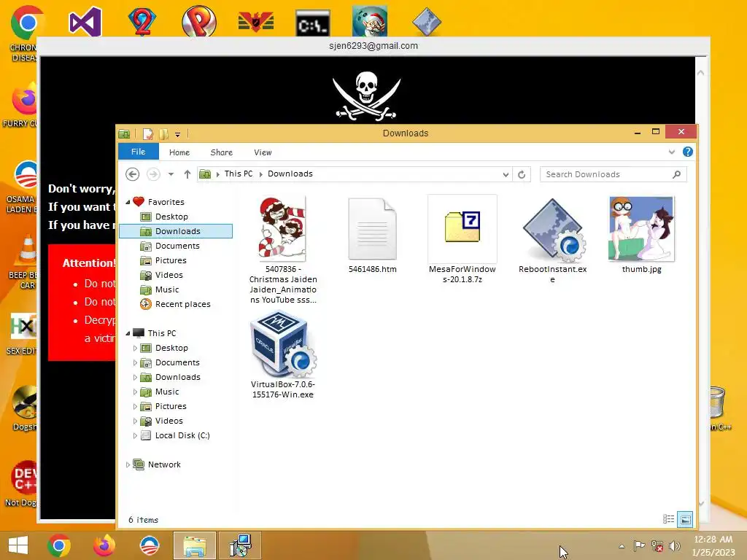This screenshot has height=560, width=747.
Task: Open Action Center flag tray icon
Action: 639,546
